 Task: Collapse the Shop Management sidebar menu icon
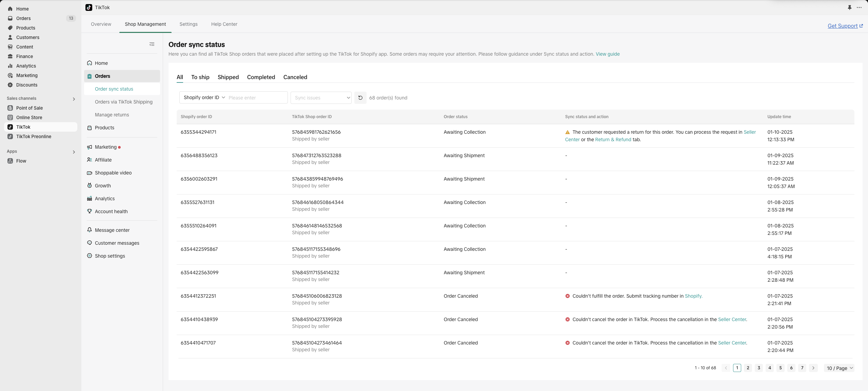coord(152,44)
